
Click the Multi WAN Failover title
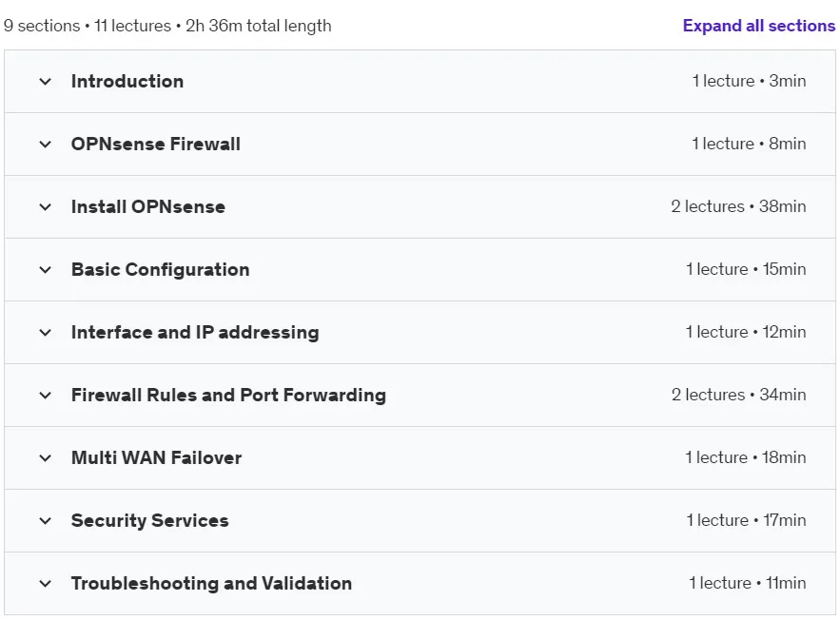(156, 457)
